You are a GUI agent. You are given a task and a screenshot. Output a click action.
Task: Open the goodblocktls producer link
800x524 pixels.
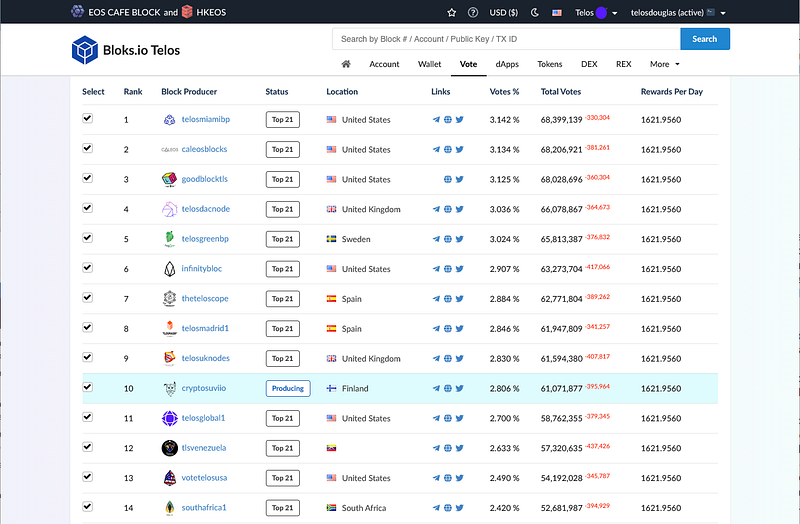click(205, 179)
